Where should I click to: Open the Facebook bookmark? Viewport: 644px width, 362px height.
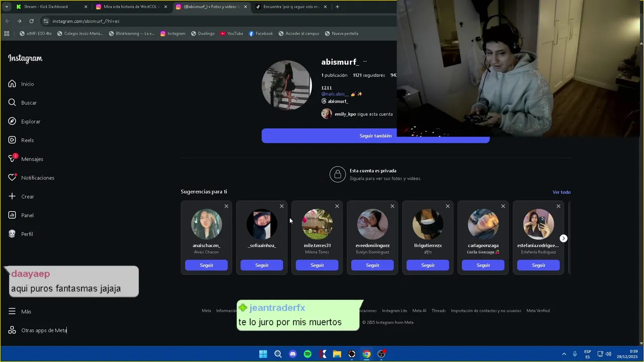pos(261,34)
